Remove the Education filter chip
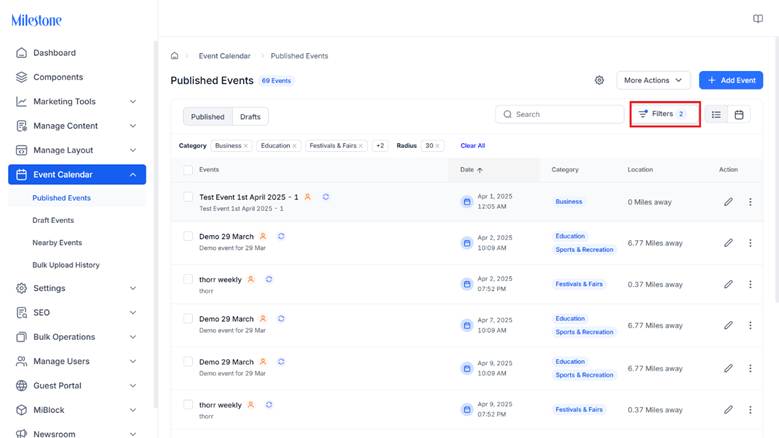The height and width of the screenshot is (438, 779). [295, 146]
